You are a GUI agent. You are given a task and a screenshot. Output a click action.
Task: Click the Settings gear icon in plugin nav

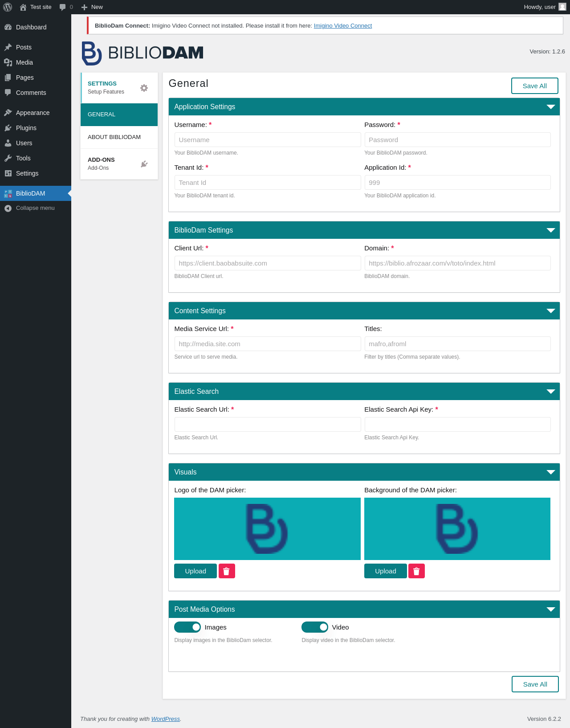144,88
